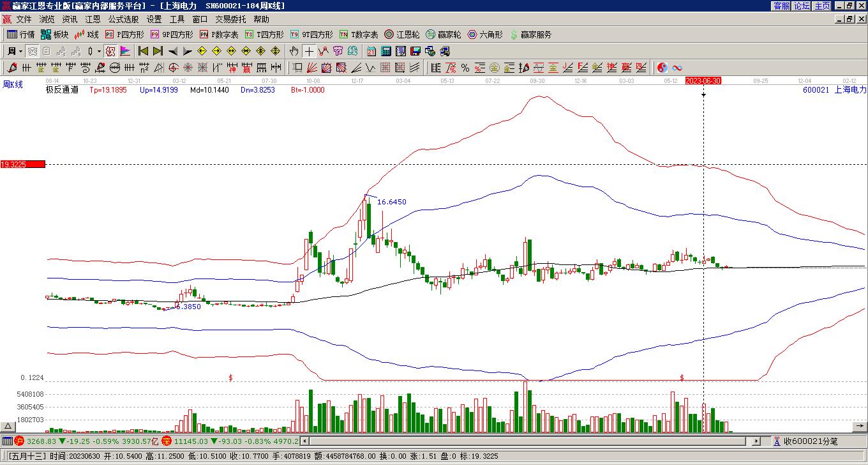The image size is (868, 465).
Task: Toggle the blue infinity loop icon
Action: [677, 68]
